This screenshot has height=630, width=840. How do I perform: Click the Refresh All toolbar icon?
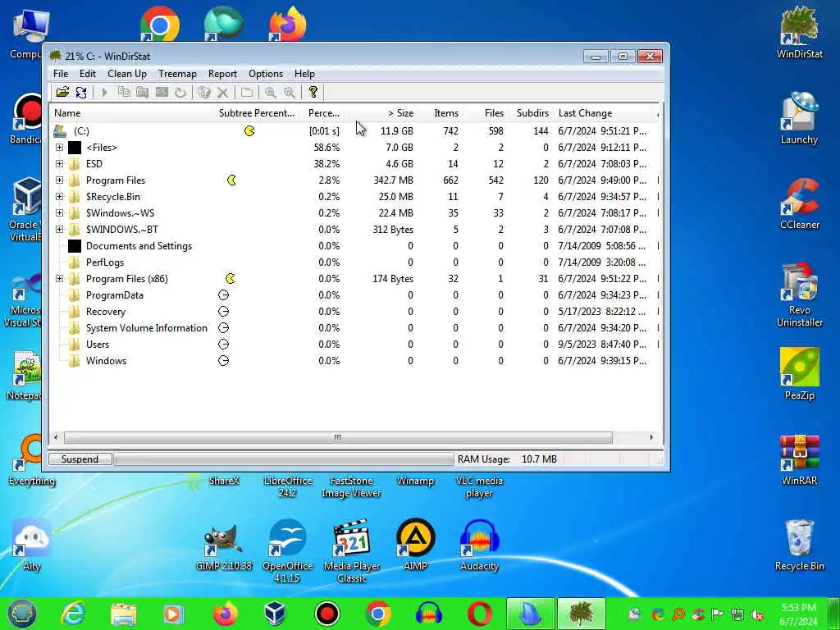pyautogui.click(x=81, y=92)
